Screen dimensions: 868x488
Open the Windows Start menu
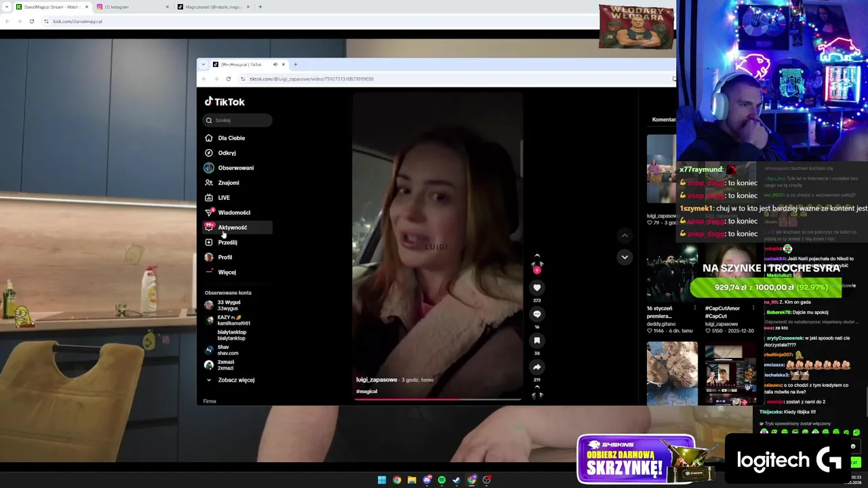click(382, 480)
